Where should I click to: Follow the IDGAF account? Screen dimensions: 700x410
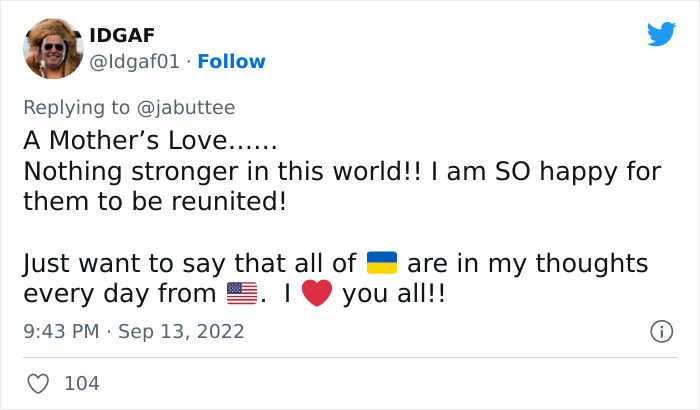coord(231,61)
